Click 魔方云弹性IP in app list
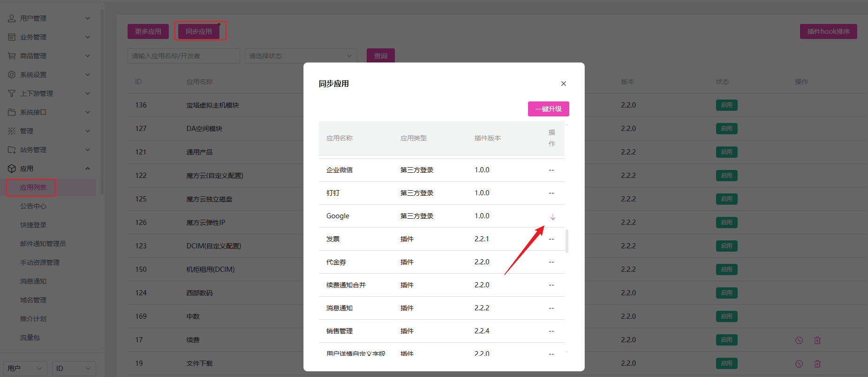The height and width of the screenshot is (377, 868). point(206,223)
